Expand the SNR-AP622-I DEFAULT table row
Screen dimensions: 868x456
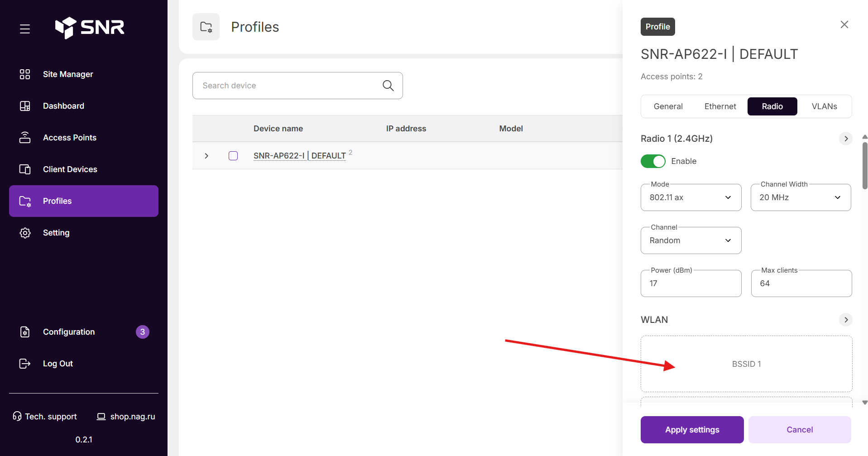[206, 156]
